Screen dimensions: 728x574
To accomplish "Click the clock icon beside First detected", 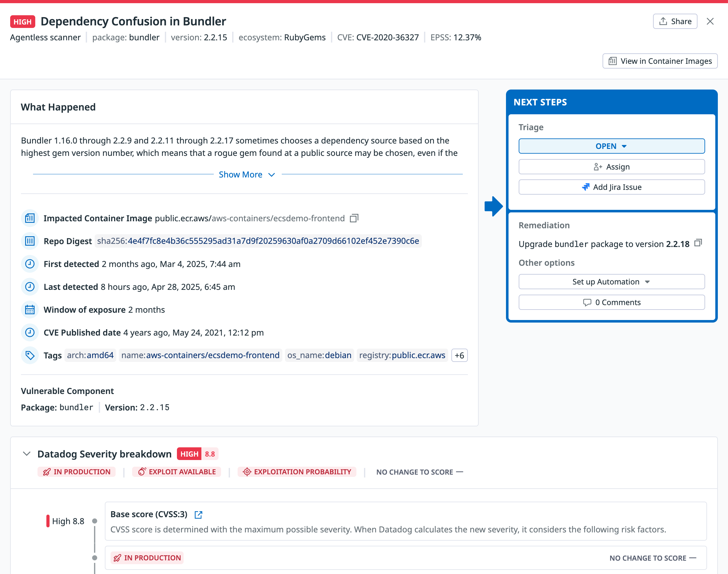I will tap(30, 264).
